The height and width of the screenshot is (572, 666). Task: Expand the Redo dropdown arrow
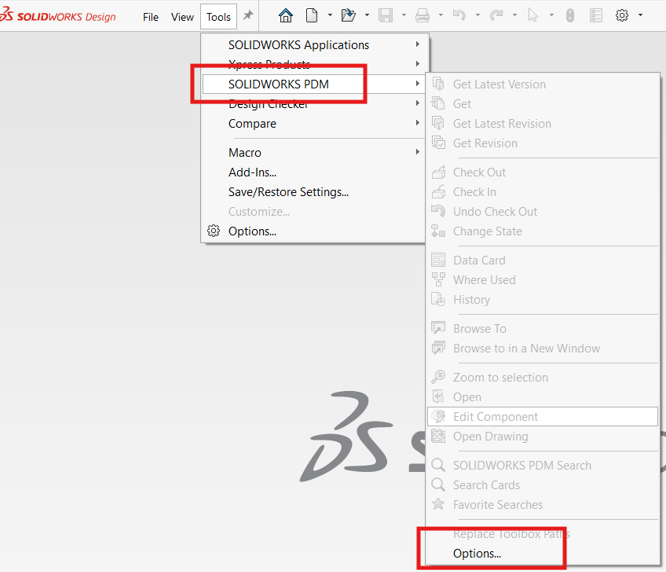514,15
